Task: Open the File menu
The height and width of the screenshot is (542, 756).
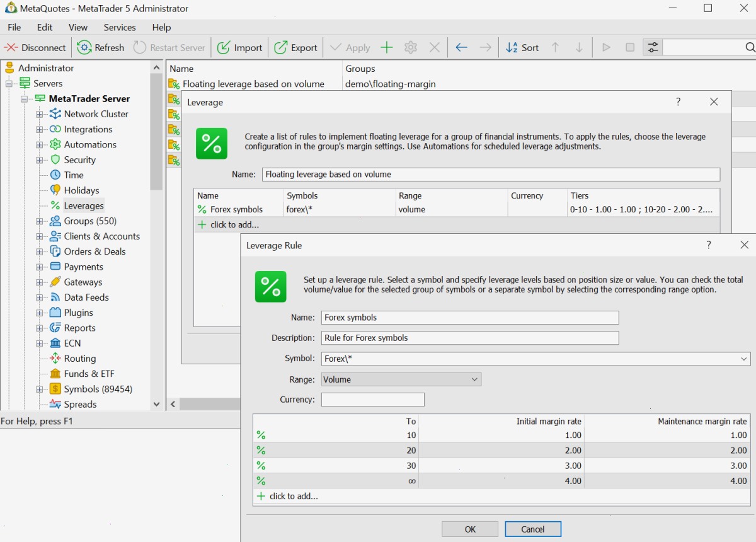Action: point(14,28)
